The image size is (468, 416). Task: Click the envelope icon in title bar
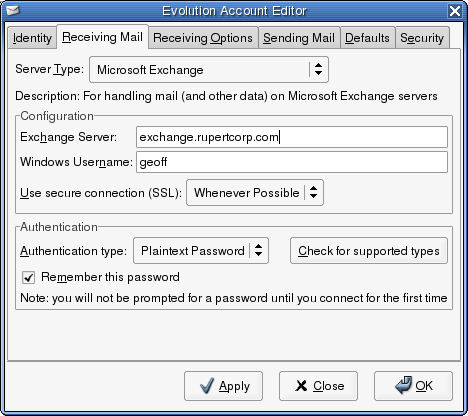tap(13, 10)
